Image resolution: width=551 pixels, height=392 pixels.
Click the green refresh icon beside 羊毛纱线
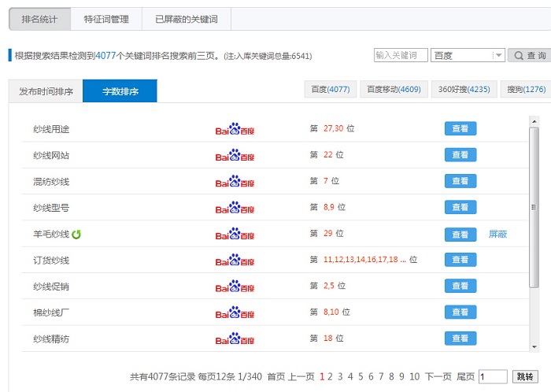tap(77, 234)
